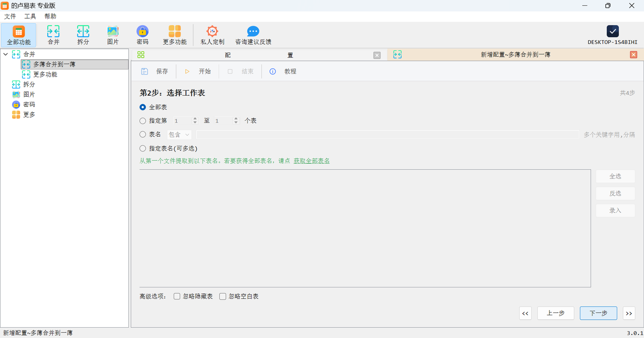The width and height of the screenshot is (644, 338).
Task: Click version number 3.0.1 in status bar
Action: coord(635,333)
